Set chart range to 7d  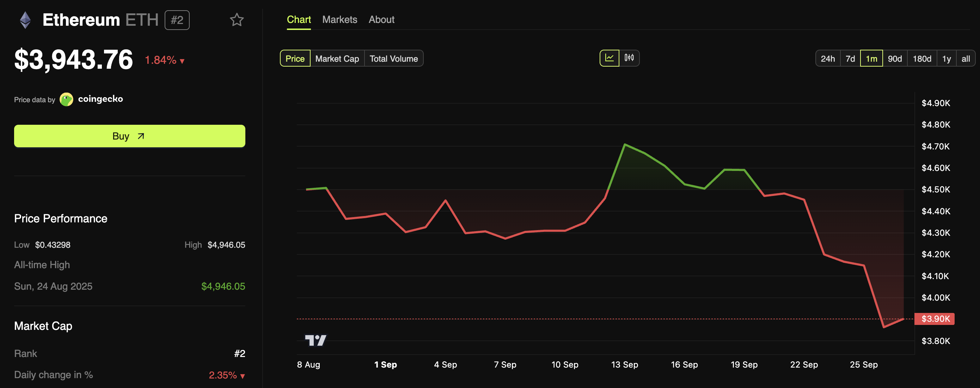coord(850,58)
